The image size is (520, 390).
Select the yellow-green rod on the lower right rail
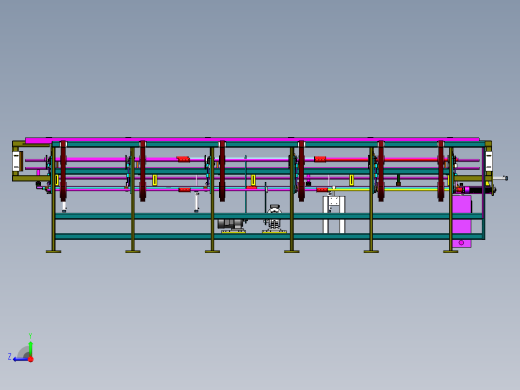(388, 189)
